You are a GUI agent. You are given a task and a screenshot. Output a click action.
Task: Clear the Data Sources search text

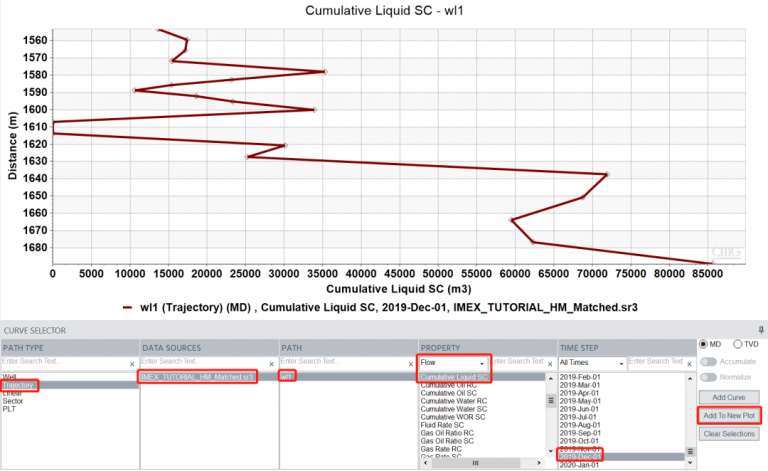point(271,364)
